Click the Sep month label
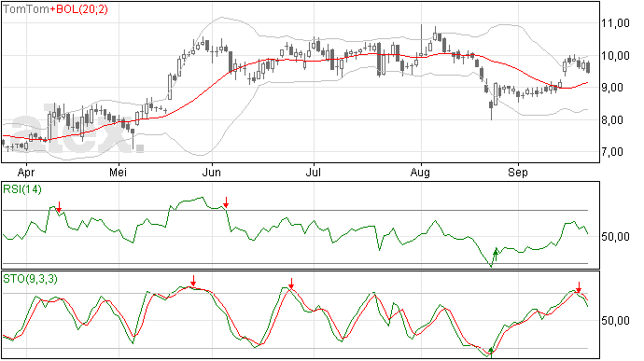The height and width of the screenshot is (361, 644). 517,173
